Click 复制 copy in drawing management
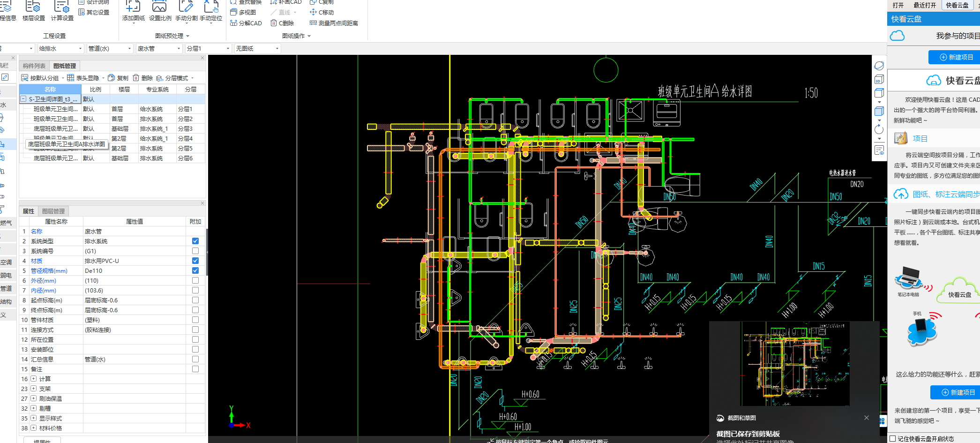Screen dimensions: 980x443 click(x=118, y=78)
